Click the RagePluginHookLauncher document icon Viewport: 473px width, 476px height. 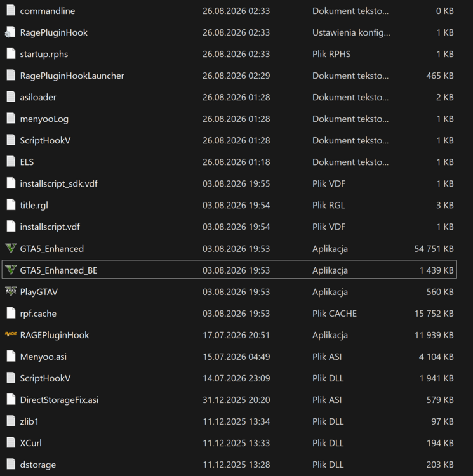[11, 76]
